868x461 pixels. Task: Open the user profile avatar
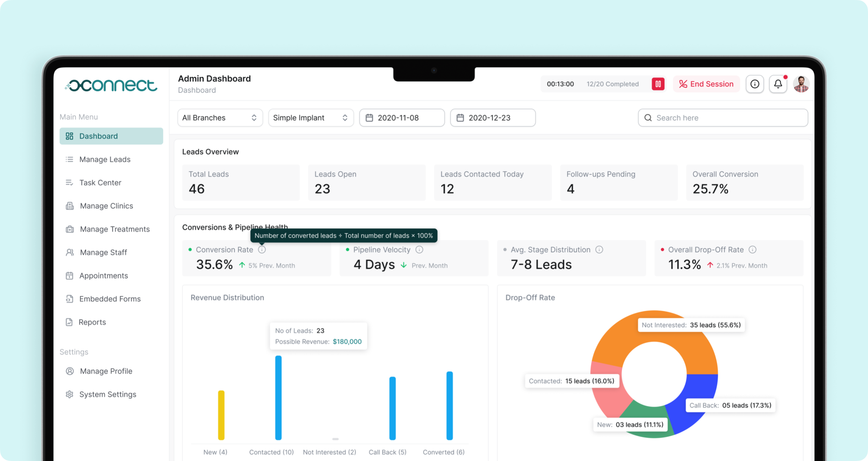(801, 84)
